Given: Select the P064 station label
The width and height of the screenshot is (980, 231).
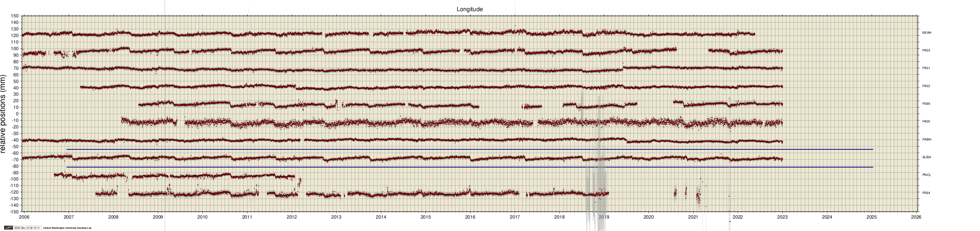Looking at the screenshot, I should pyautogui.click(x=926, y=193).
